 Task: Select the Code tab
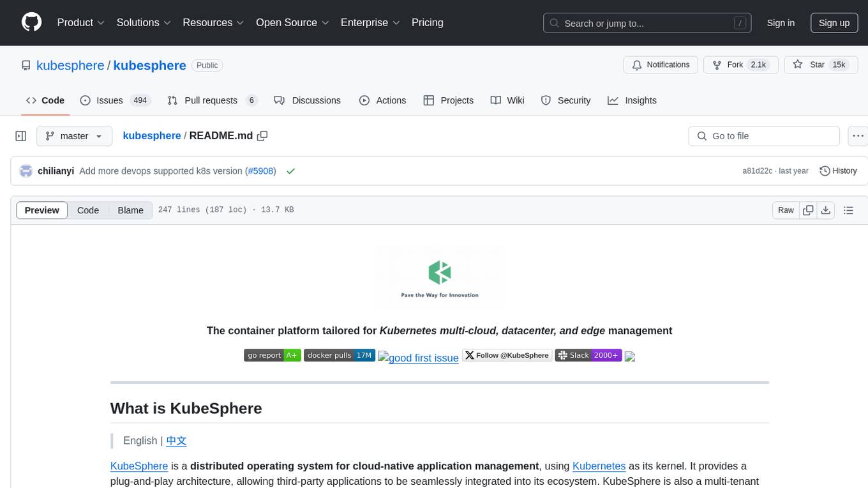[x=45, y=100]
